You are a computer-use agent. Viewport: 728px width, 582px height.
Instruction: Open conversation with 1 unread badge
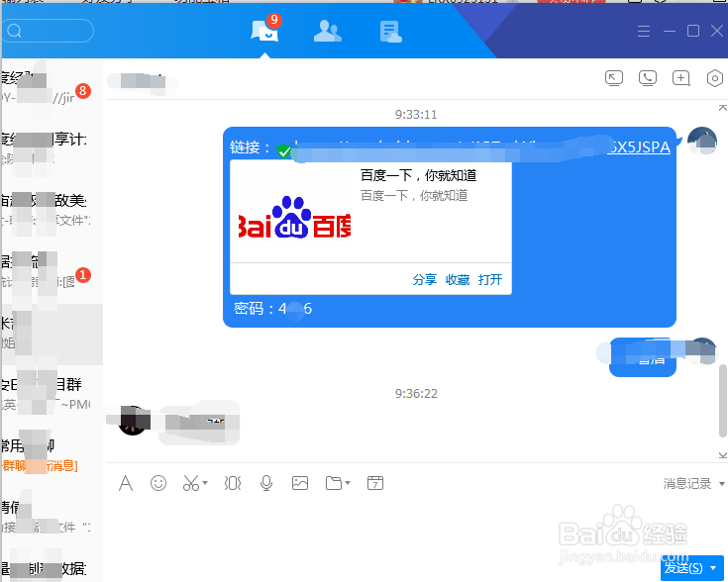tap(52, 271)
